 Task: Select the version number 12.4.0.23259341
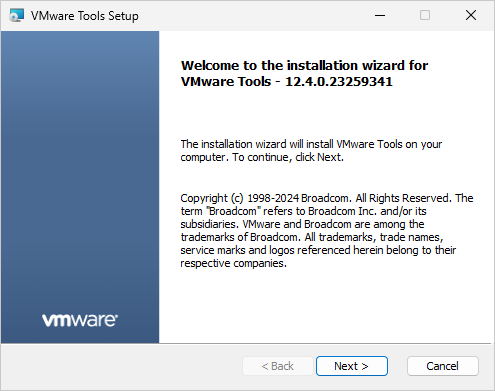click(x=339, y=82)
